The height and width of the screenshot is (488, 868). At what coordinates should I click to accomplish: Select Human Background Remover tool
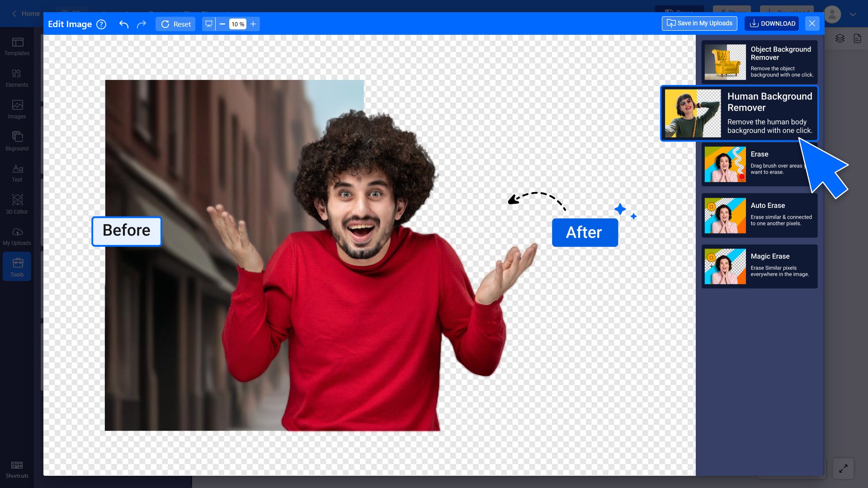click(739, 113)
